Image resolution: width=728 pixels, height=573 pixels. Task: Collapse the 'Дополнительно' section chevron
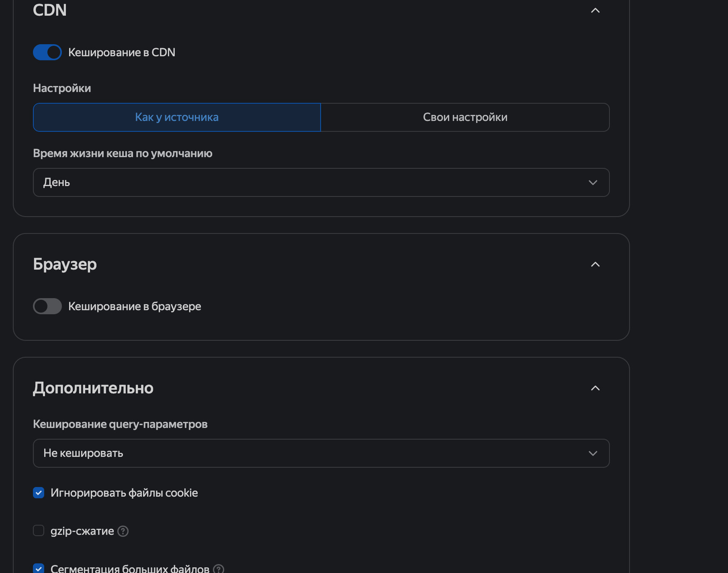click(x=595, y=388)
